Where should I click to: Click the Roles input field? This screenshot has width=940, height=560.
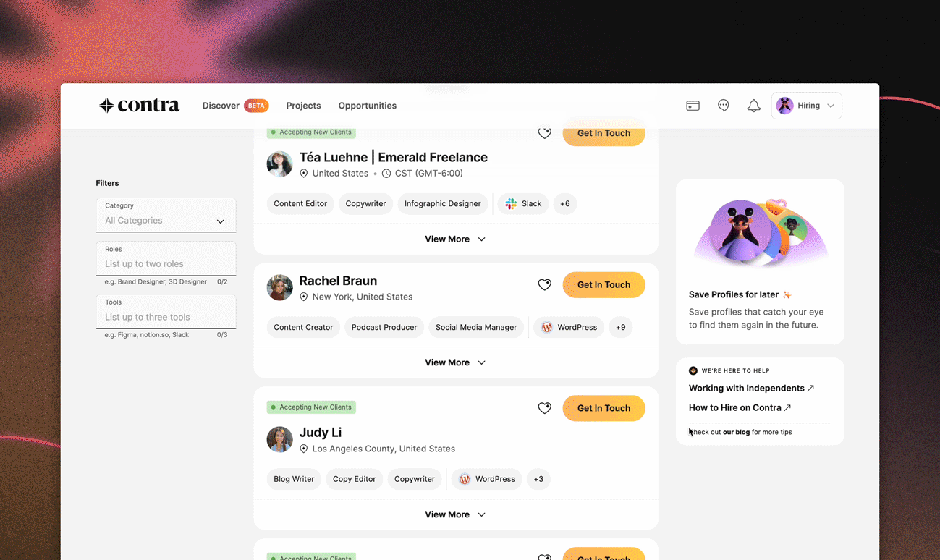tap(166, 258)
